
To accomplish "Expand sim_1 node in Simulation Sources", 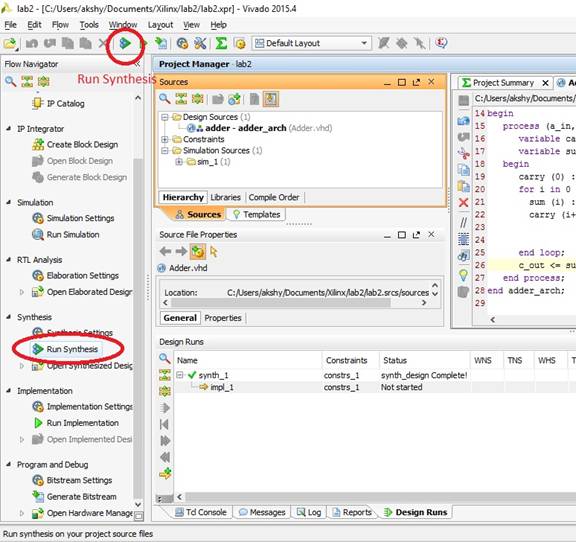I will pos(179,162).
